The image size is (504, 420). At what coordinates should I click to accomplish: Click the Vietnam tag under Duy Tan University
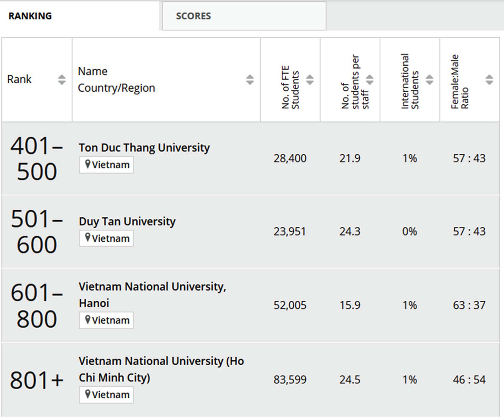(106, 238)
